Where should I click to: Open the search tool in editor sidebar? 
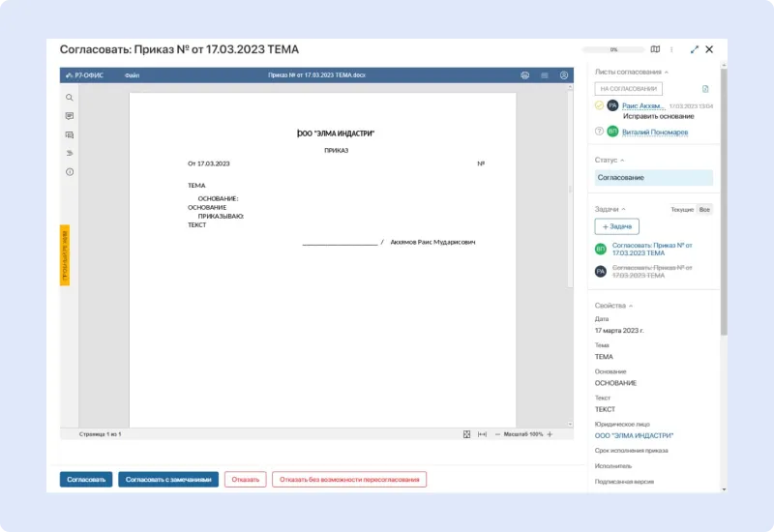coord(70,98)
